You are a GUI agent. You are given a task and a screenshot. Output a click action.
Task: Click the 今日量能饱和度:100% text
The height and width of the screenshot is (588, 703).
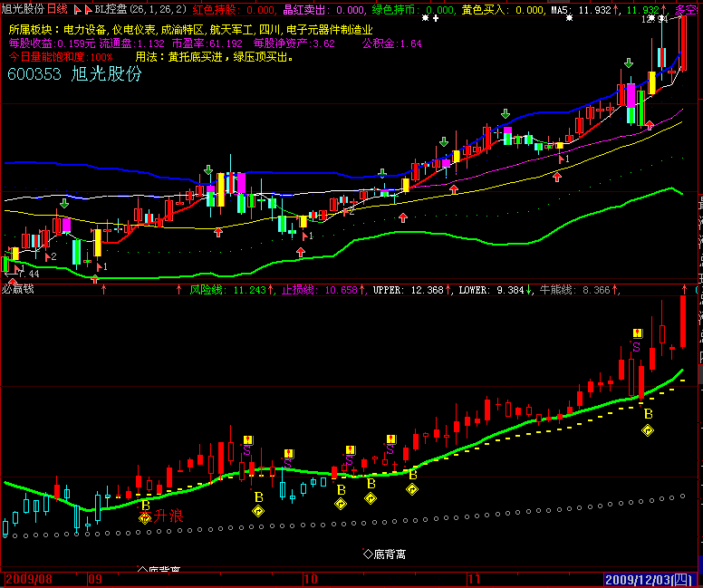61,57
